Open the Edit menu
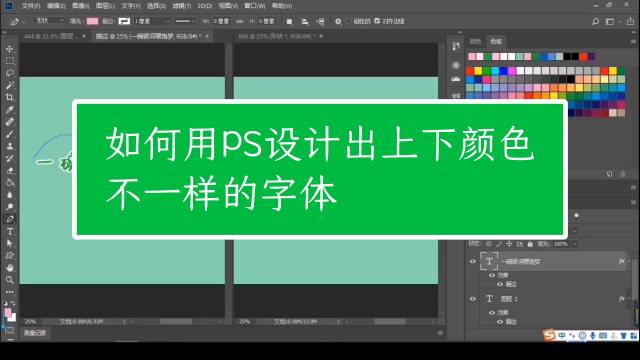Image resolution: width=640 pixels, height=360 pixels. 56,6
